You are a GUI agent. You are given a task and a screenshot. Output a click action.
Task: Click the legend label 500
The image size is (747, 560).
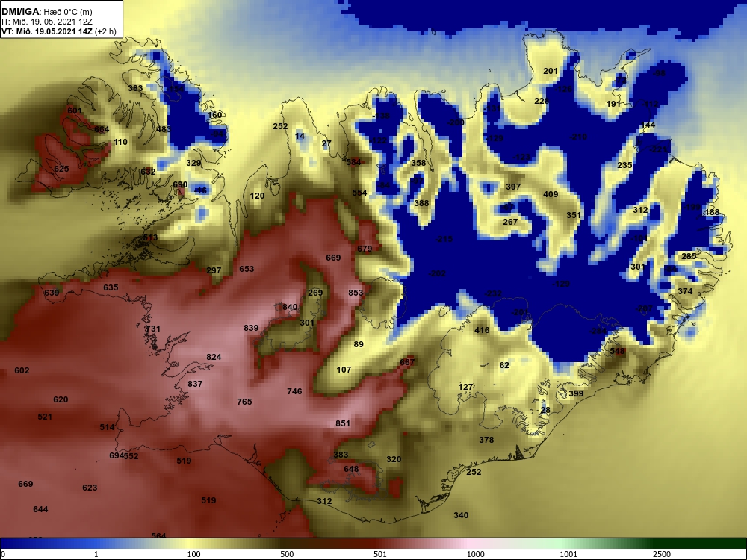[287, 554]
